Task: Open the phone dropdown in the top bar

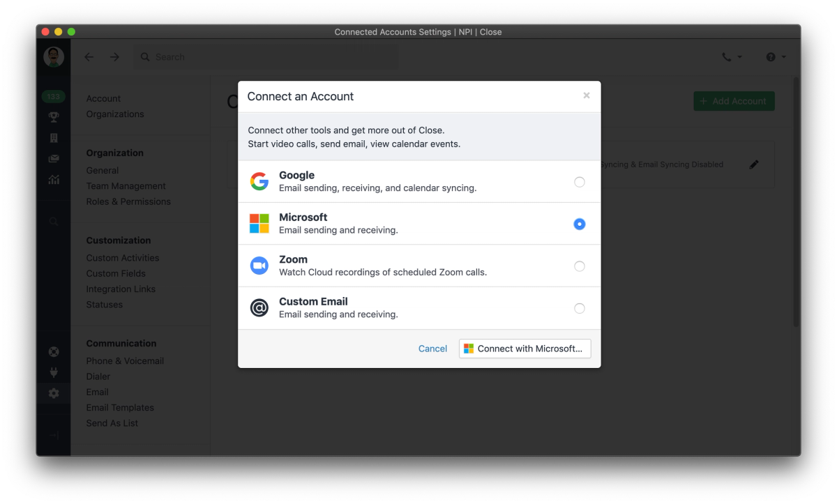Action: (x=732, y=57)
